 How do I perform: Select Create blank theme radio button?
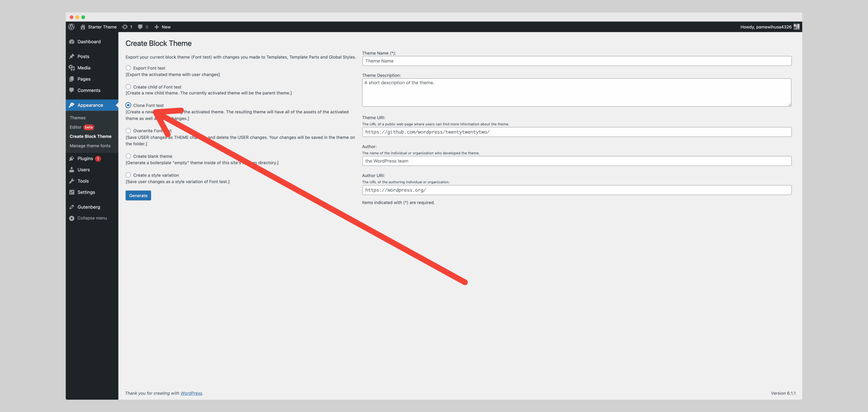pos(128,156)
